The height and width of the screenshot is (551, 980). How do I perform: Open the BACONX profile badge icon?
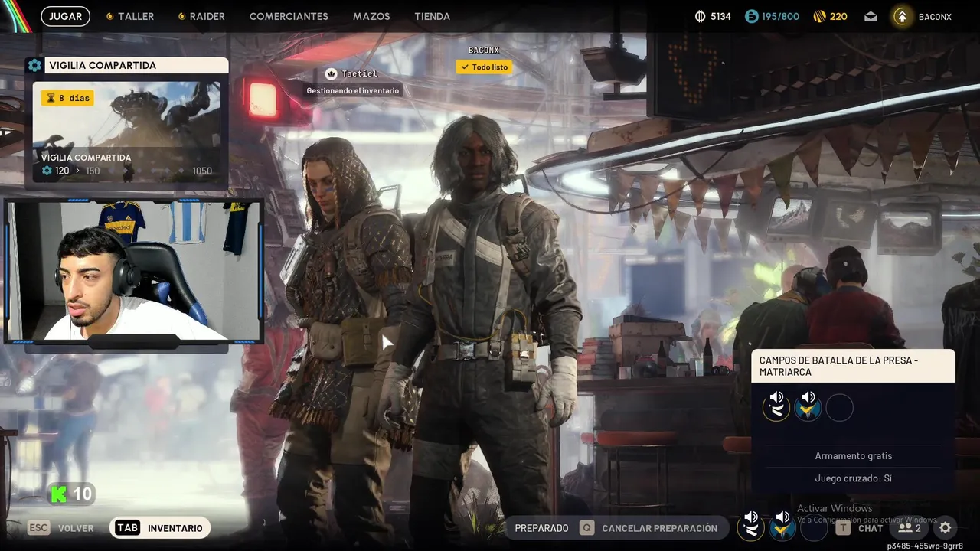click(903, 16)
